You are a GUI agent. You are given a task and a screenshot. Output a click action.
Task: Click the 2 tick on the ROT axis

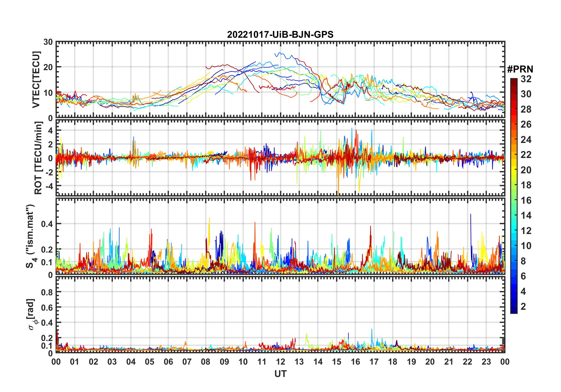[51, 144]
